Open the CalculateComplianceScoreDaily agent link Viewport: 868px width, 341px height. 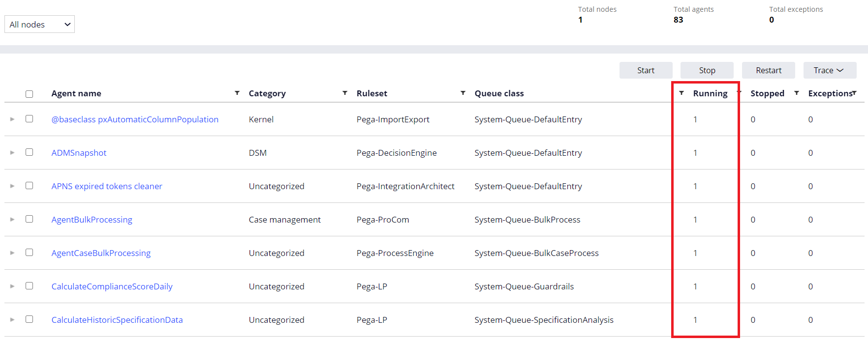click(x=112, y=286)
